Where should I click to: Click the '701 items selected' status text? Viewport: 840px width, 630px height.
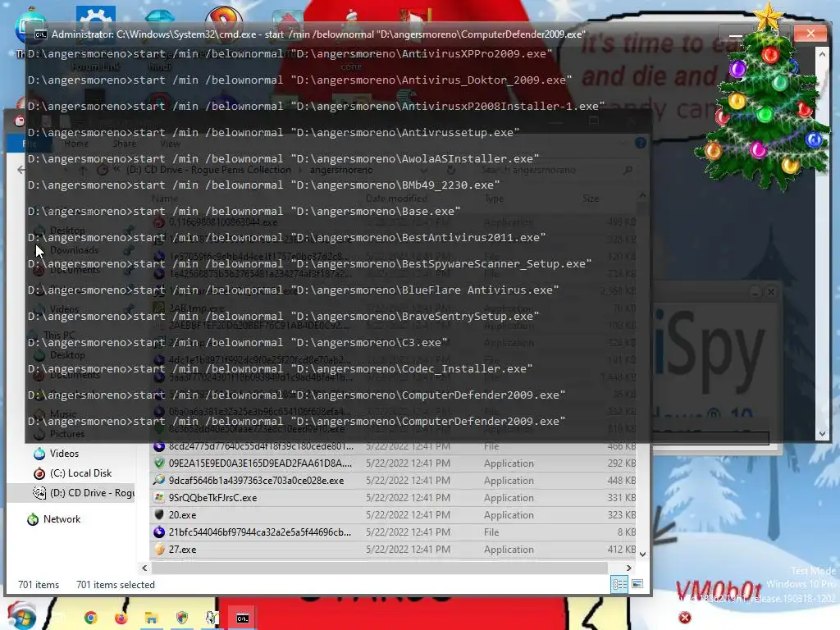click(115, 585)
